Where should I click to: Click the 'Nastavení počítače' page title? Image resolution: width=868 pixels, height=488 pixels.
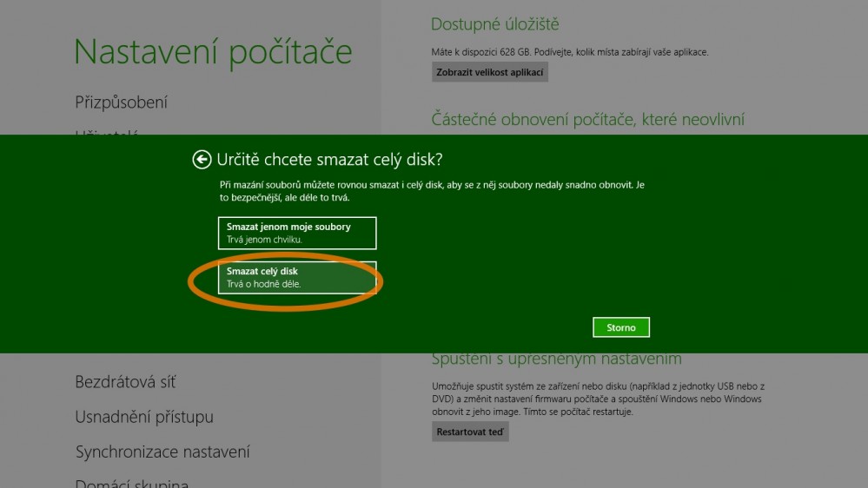pos(213,52)
